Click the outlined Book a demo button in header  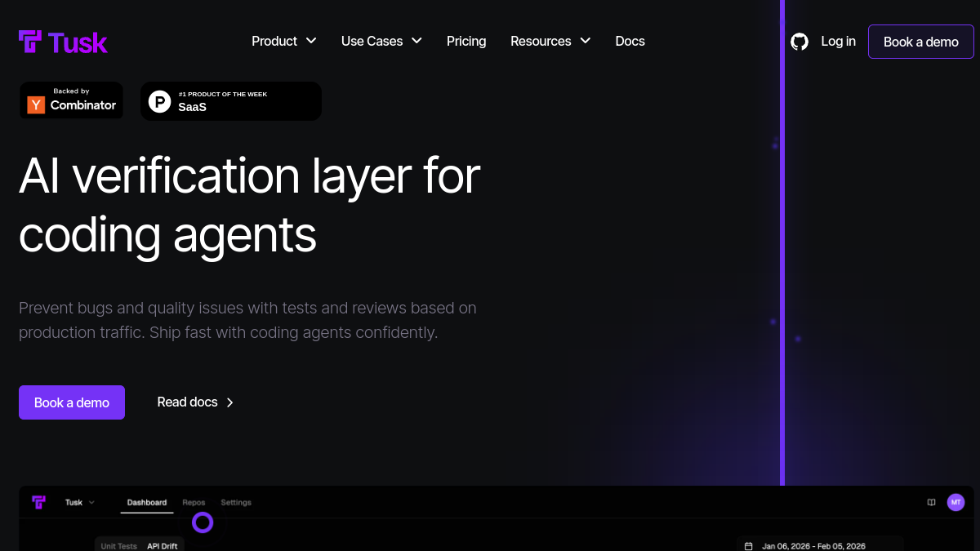click(x=921, y=42)
